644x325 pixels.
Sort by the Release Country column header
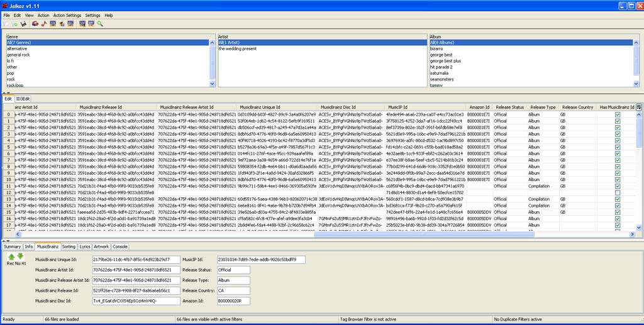coord(577,107)
